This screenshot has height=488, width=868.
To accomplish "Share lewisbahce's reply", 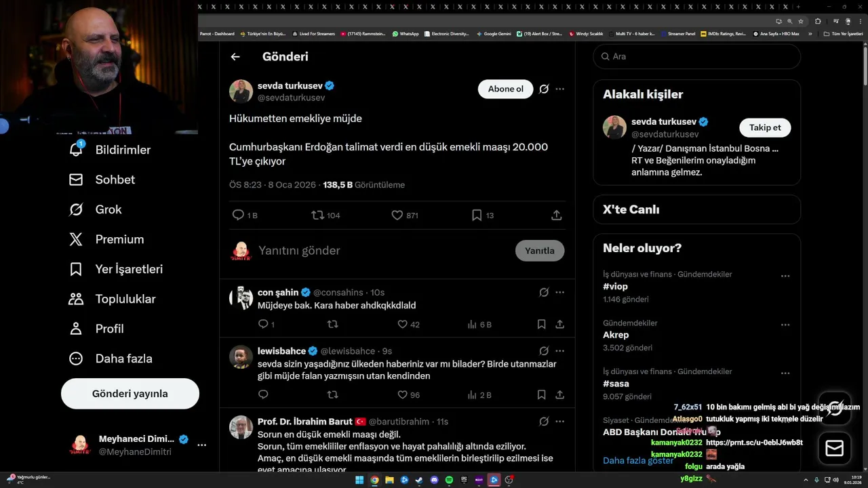I will tap(560, 394).
